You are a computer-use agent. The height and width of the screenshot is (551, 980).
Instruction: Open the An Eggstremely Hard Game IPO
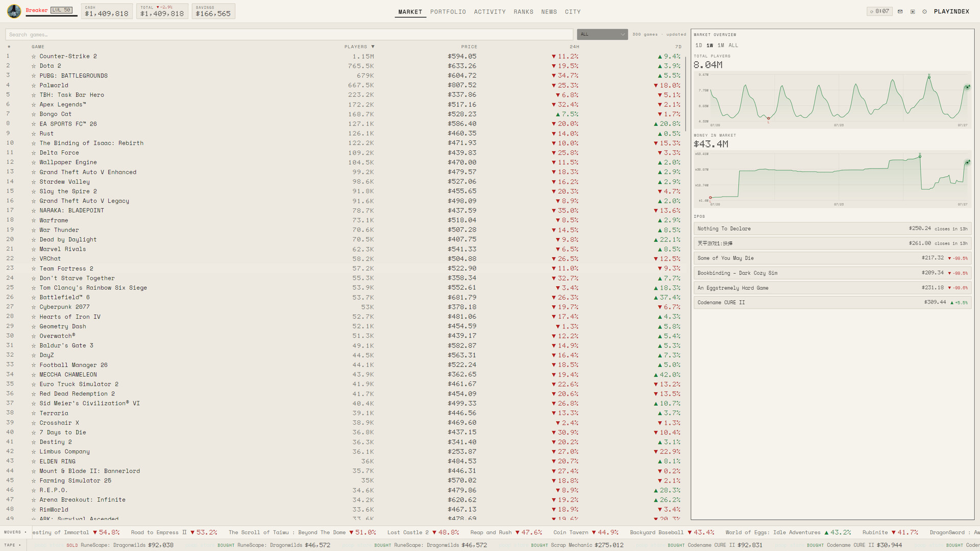pos(832,288)
